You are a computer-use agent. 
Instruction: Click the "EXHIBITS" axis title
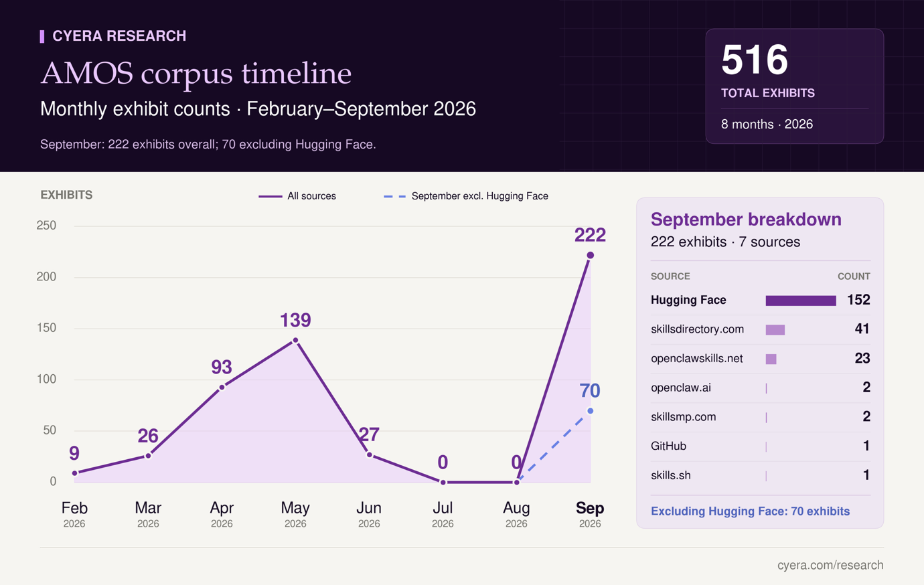tap(66, 195)
